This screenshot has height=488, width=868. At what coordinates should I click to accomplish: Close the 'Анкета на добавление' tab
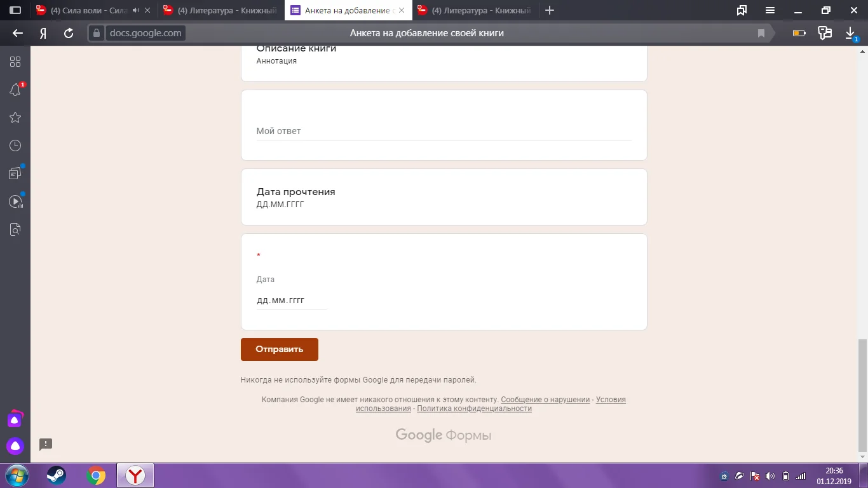[x=402, y=10]
